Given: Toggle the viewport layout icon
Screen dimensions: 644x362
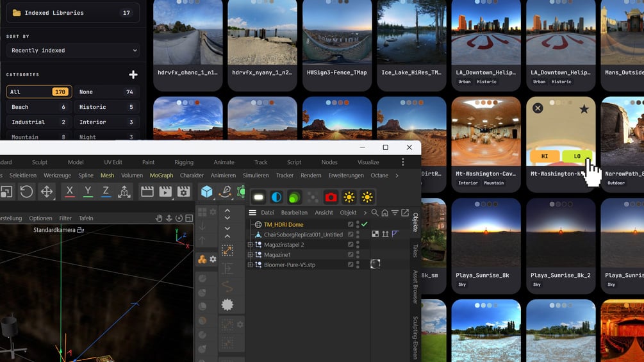Looking at the screenshot, I should tap(189, 218).
